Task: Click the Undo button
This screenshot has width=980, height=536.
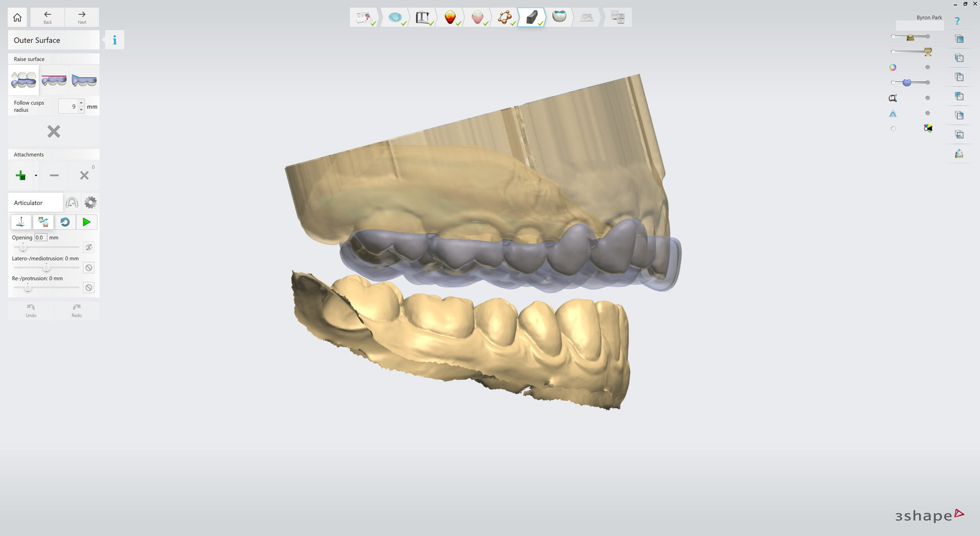Action: [31, 310]
